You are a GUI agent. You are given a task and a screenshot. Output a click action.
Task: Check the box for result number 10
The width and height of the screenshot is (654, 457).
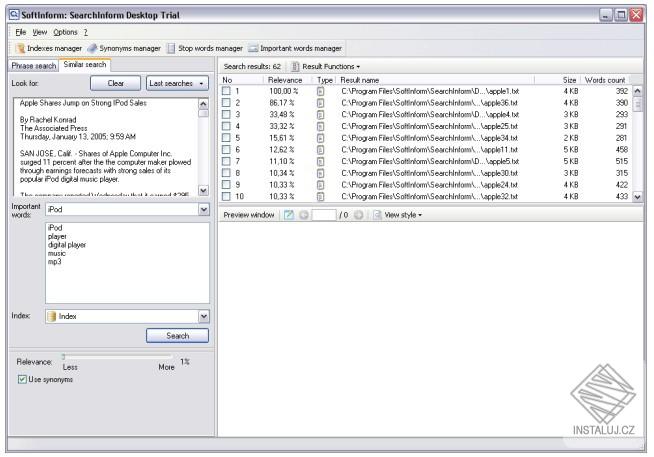[x=226, y=196]
